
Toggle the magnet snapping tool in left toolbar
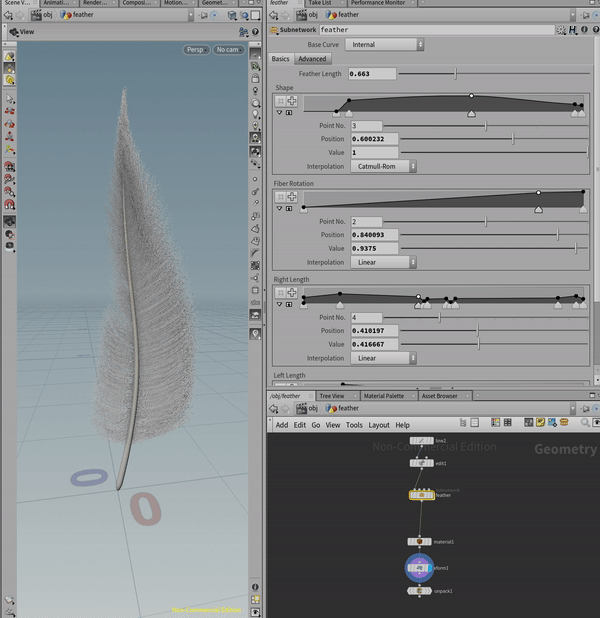click(9, 205)
